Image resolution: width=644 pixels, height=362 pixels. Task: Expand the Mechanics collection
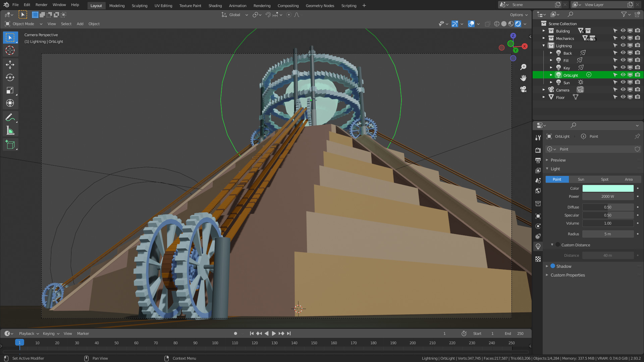coord(543,38)
